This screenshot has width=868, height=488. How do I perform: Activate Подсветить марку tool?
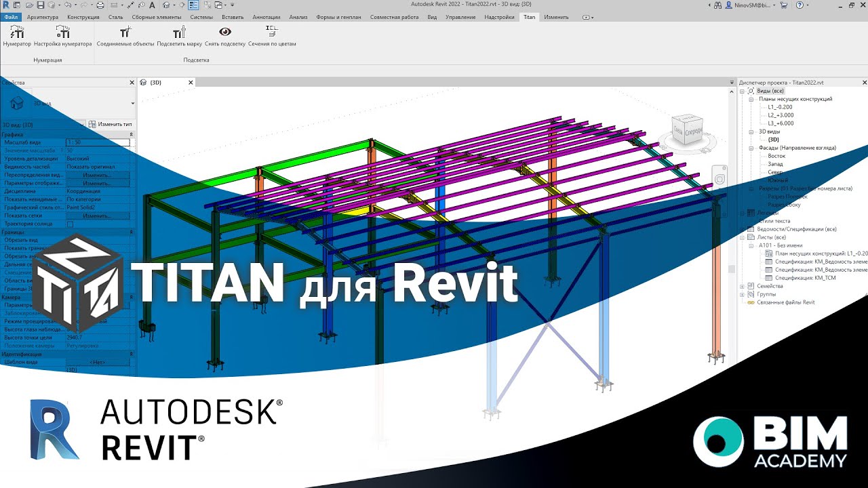[179, 37]
